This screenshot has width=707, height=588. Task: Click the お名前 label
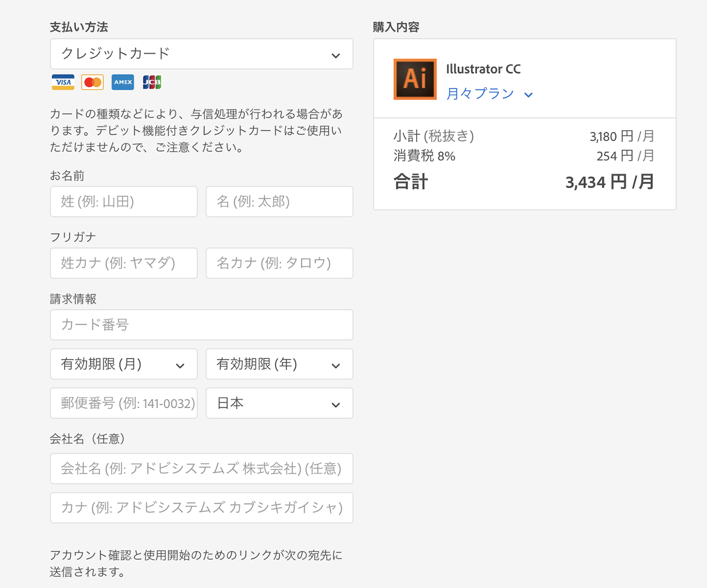click(x=67, y=176)
